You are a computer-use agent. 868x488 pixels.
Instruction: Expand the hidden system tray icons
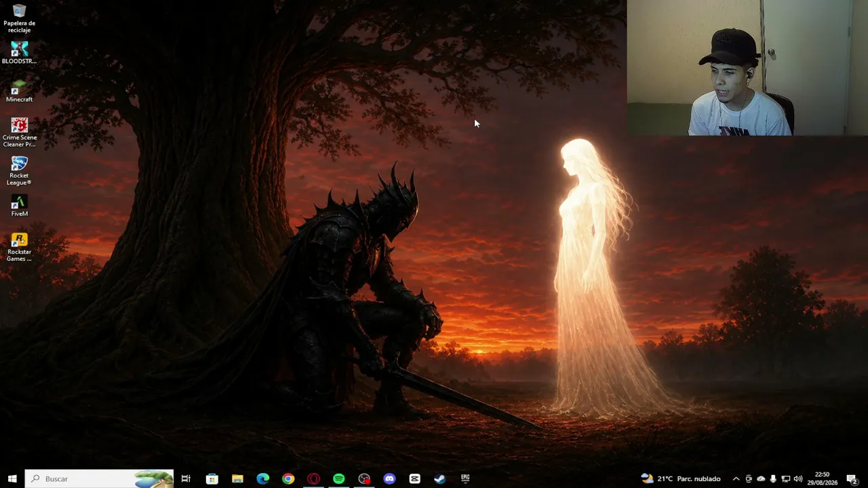point(736,479)
